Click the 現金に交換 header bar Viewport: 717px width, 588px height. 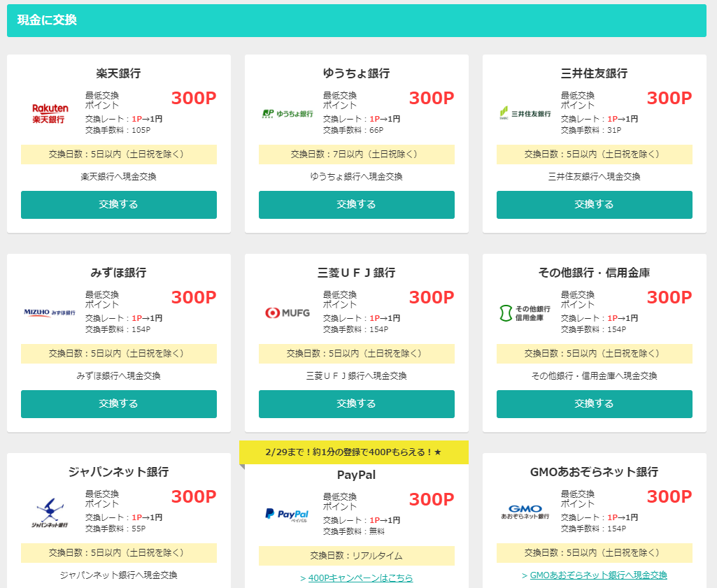point(358,21)
